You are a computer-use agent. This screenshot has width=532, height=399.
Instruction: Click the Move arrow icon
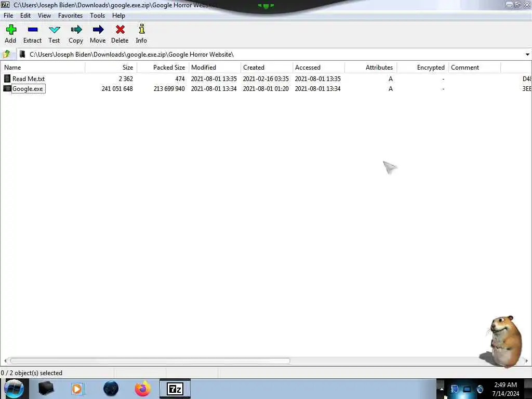(98, 30)
